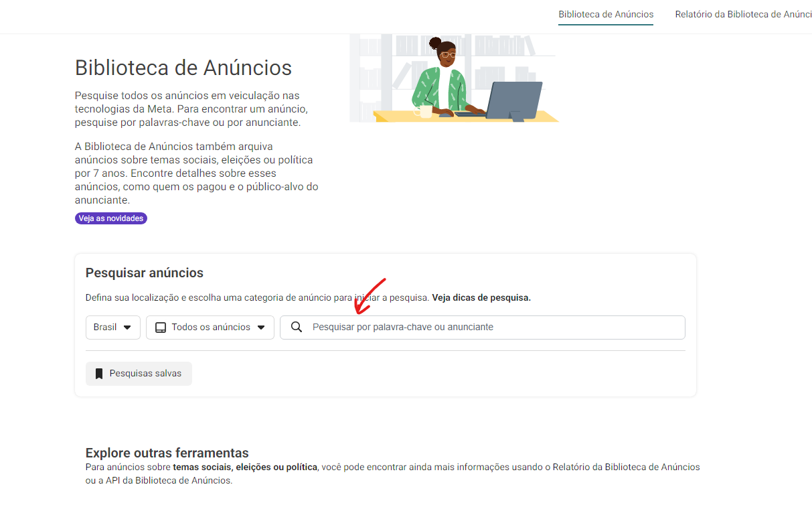Screen dimensions: 812x507
Task: Click the bookmark icon on Pesquisas salvas
Action: tap(99, 374)
